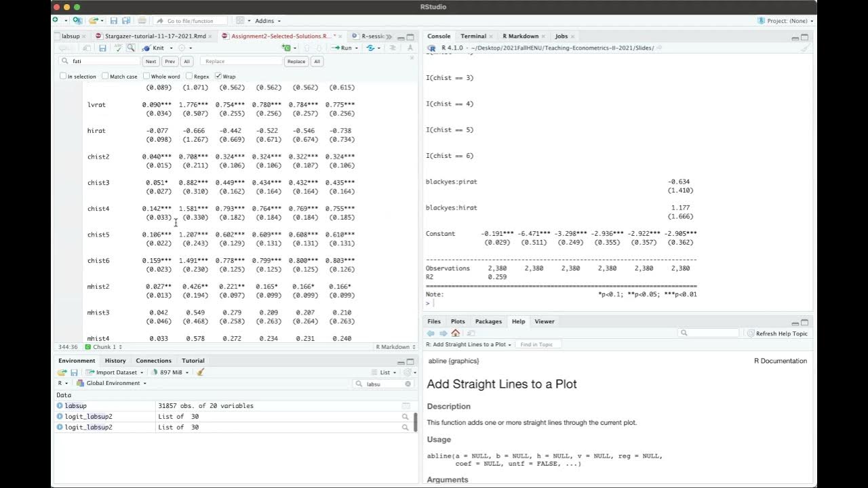Open the Jobs tab

561,36
